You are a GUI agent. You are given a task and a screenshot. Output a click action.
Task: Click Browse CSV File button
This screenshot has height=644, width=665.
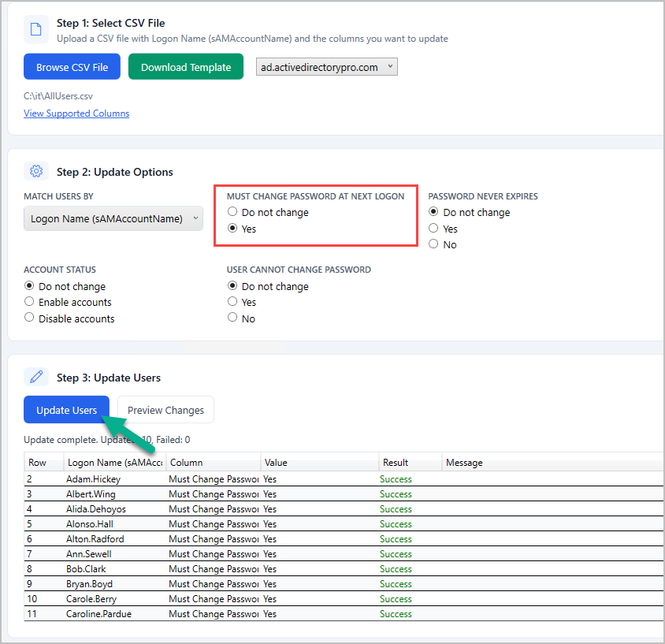72,66
